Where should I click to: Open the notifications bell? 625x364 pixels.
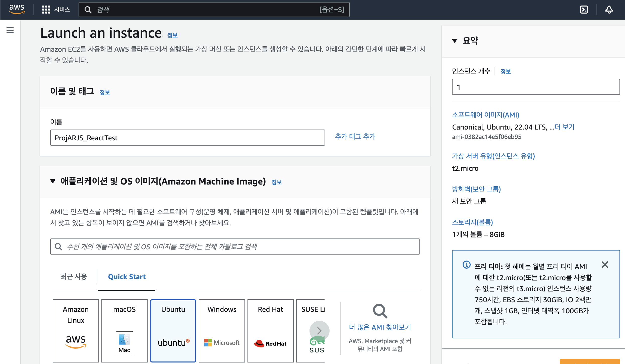[x=609, y=10]
